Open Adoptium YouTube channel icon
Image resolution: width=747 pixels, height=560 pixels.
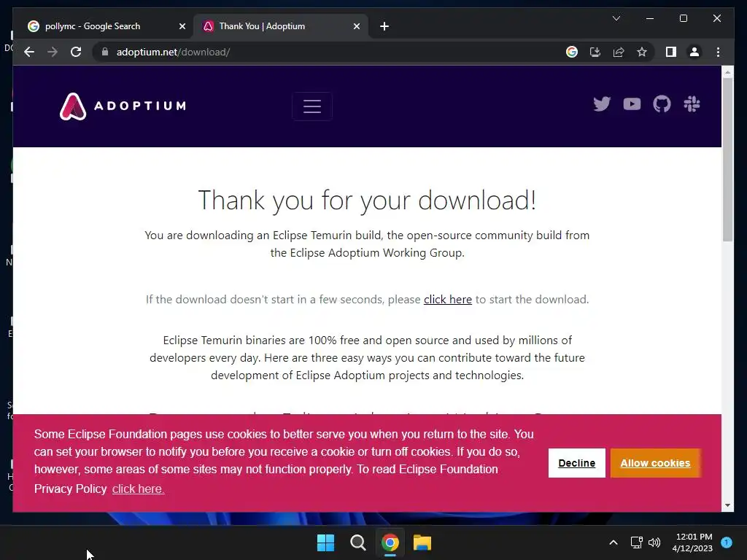pyautogui.click(x=632, y=104)
